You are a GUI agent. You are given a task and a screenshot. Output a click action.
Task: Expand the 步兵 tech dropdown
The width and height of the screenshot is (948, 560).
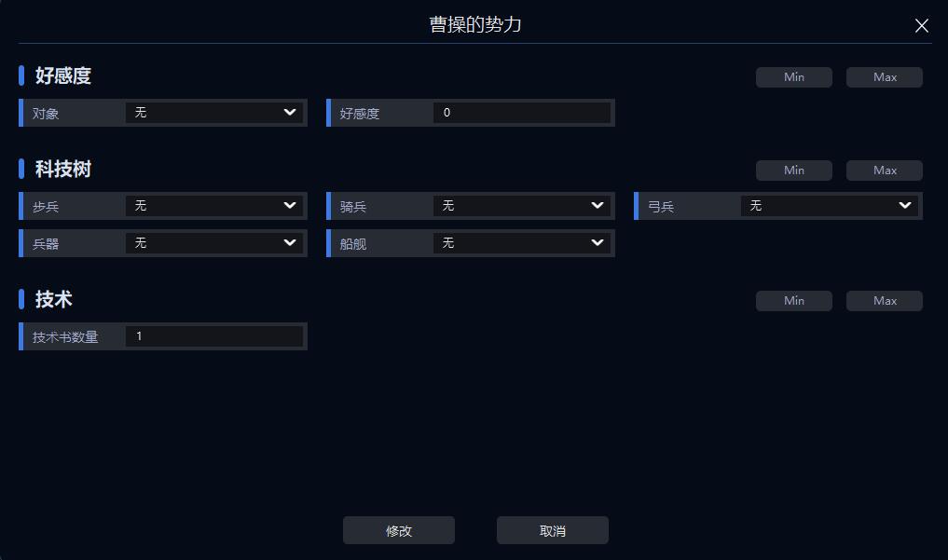point(213,206)
